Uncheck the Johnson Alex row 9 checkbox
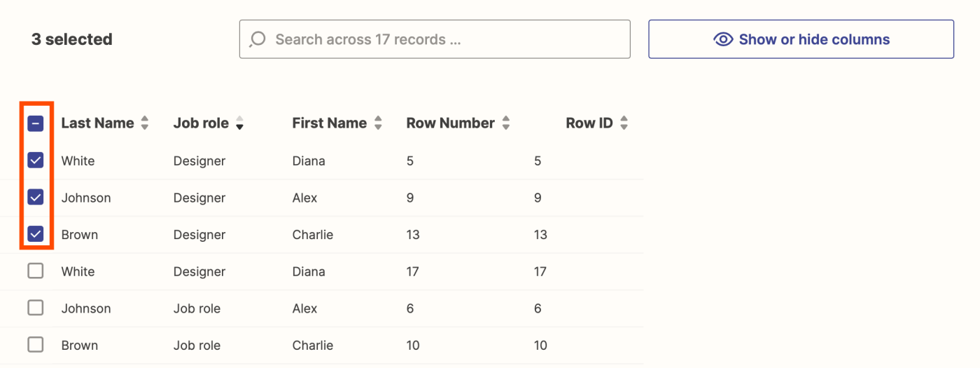Viewport: 980px width, 368px height. 36,198
